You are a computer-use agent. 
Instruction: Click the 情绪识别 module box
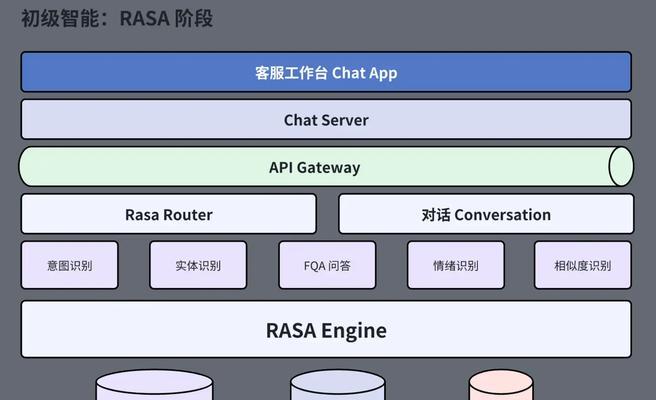pyautogui.click(x=456, y=265)
